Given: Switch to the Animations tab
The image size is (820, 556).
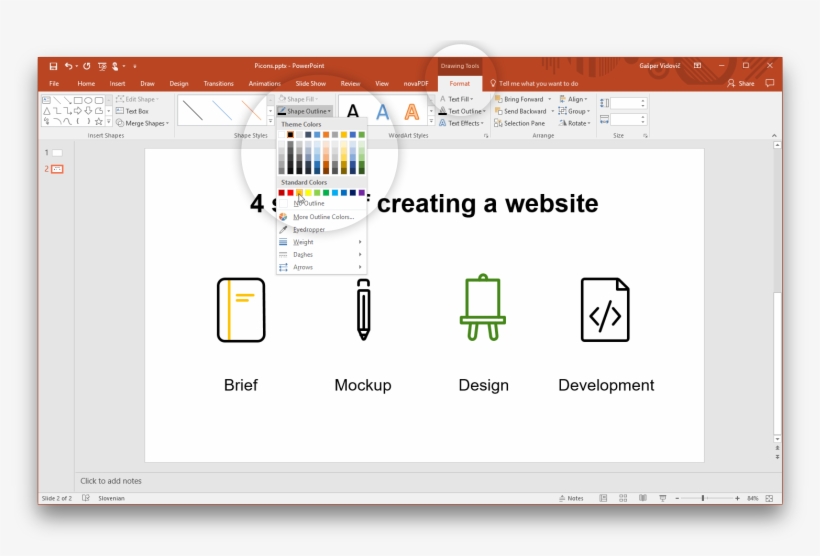Looking at the screenshot, I should click(x=265, y=83).
